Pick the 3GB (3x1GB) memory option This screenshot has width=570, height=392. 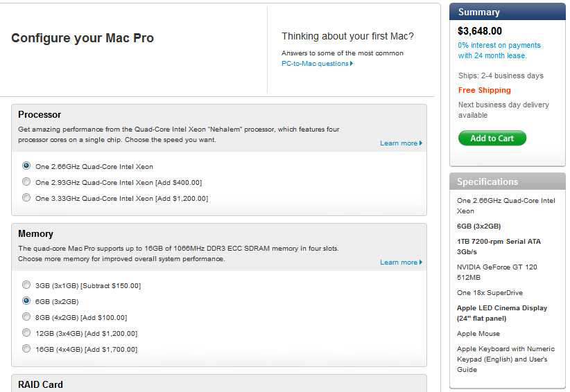(x=26, y=285)
